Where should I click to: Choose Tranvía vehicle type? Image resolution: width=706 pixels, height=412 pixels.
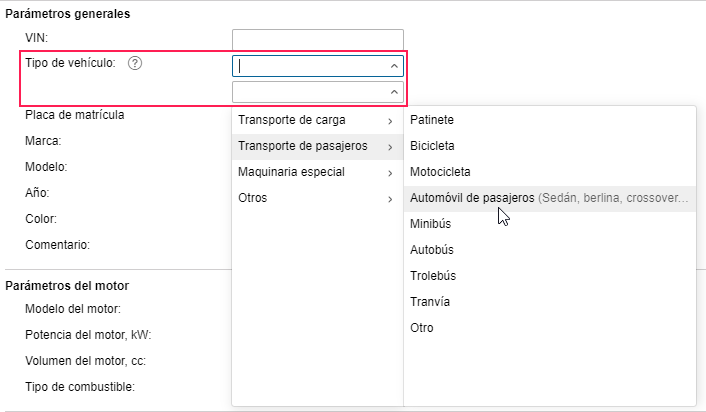[430, 302]
